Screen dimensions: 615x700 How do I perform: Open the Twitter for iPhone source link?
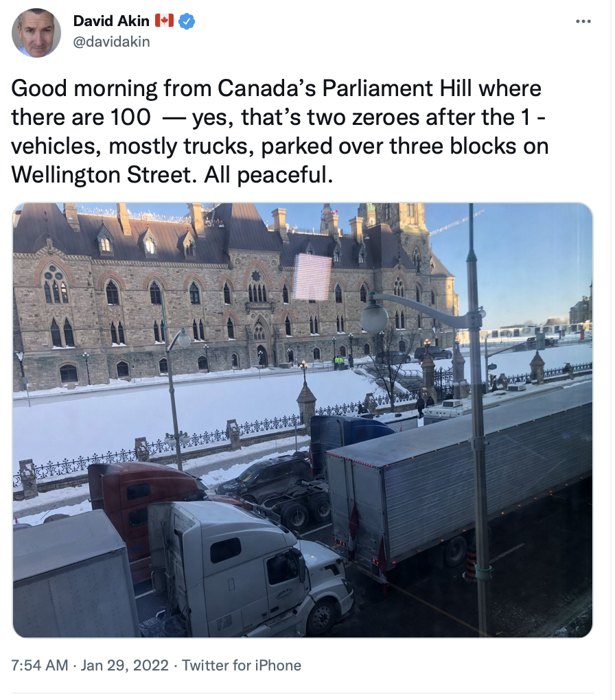pos(242,665)
